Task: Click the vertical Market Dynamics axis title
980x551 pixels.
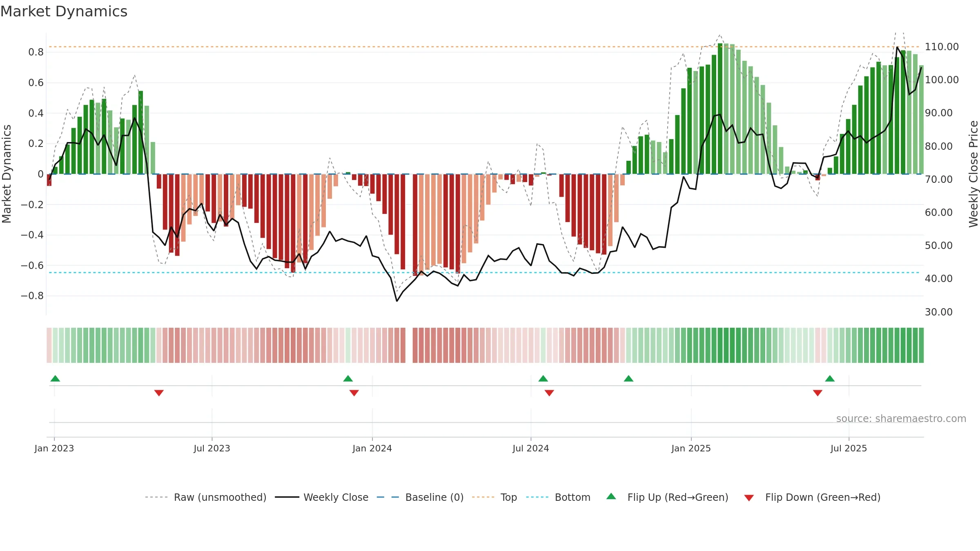Action: pos(7,174)
